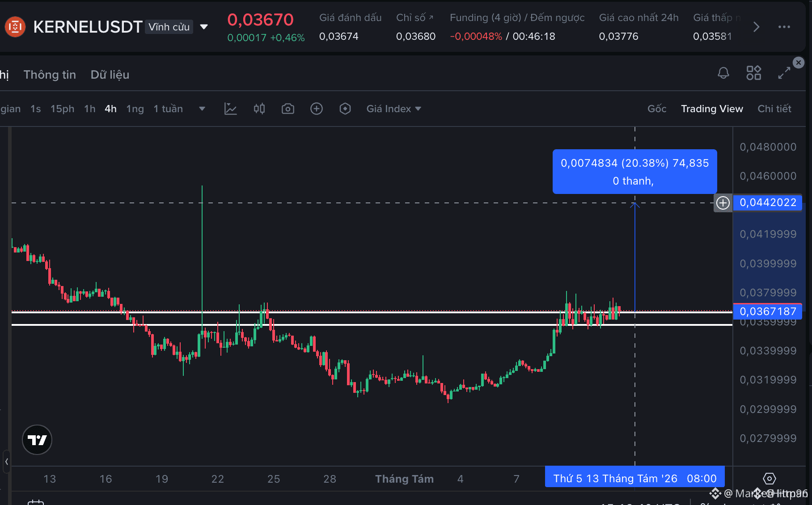Expand chart to fullscreen
812x505 pixels.
784,73
